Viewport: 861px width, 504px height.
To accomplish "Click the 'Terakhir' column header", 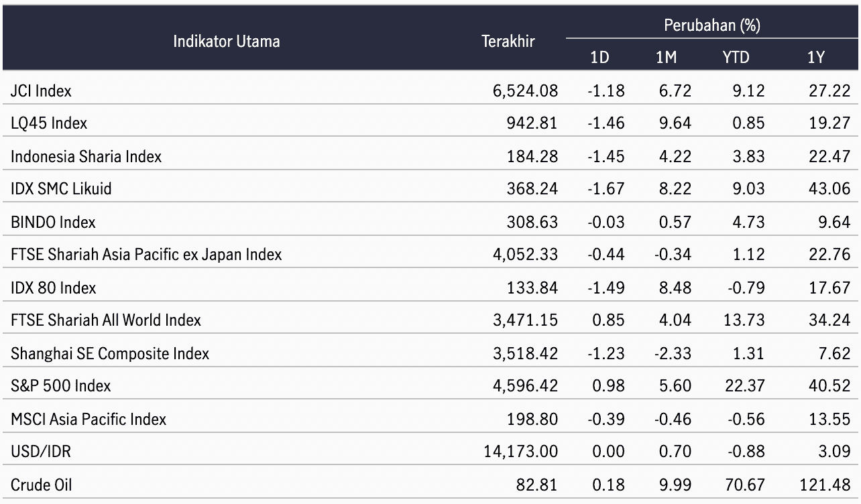I will point(508,42).
